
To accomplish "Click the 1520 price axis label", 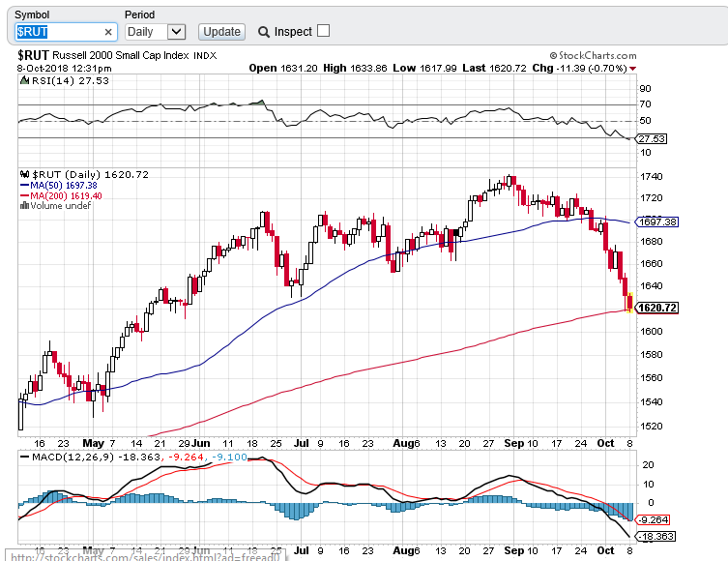I will click(x=651, y=427).
